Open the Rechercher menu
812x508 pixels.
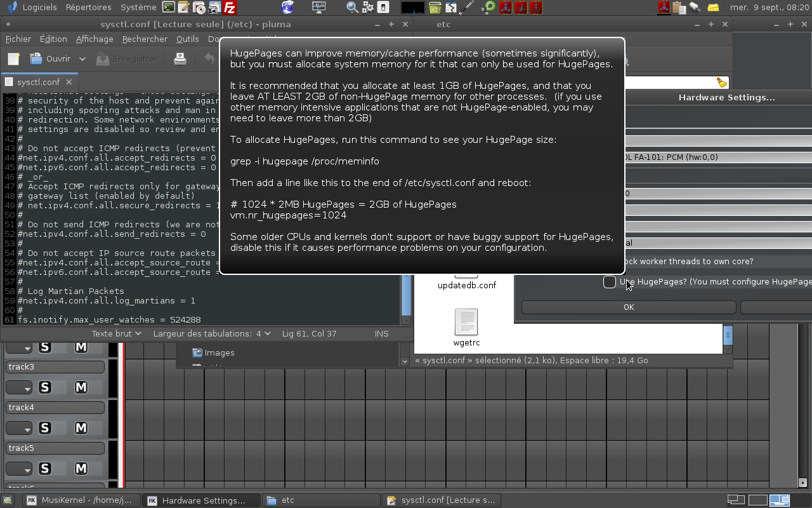coord(145,39)
